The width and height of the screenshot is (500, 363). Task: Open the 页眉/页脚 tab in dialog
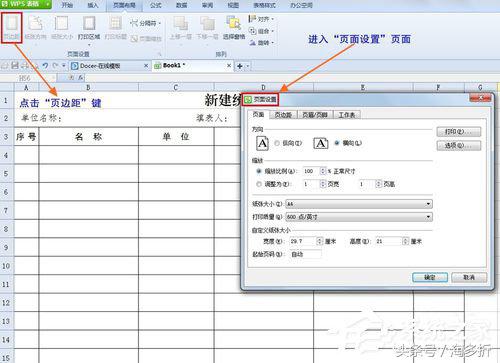[x=315, y=115]
